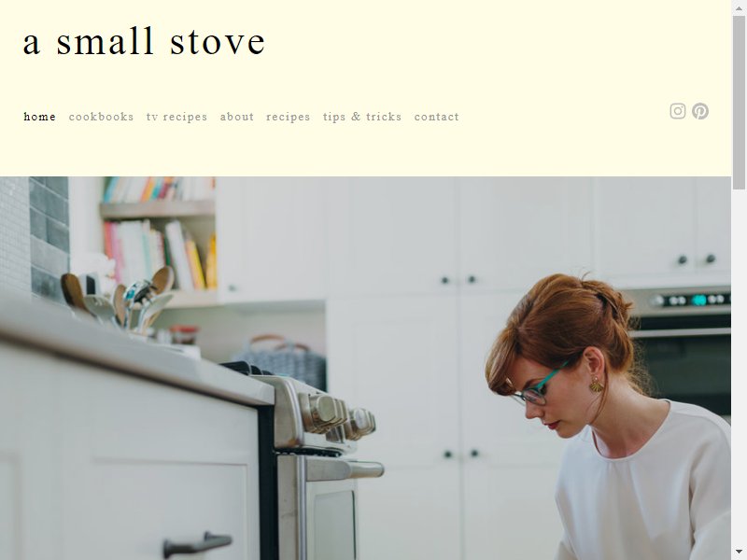747x560 pixels.
Task: Visit the about page
Action: (237, 117)
